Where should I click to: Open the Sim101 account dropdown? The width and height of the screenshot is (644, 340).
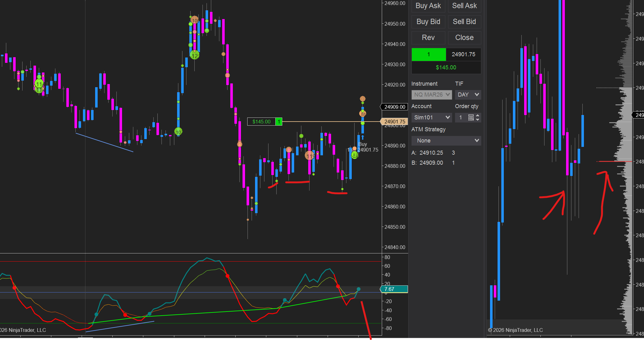[x=432, y=117]
